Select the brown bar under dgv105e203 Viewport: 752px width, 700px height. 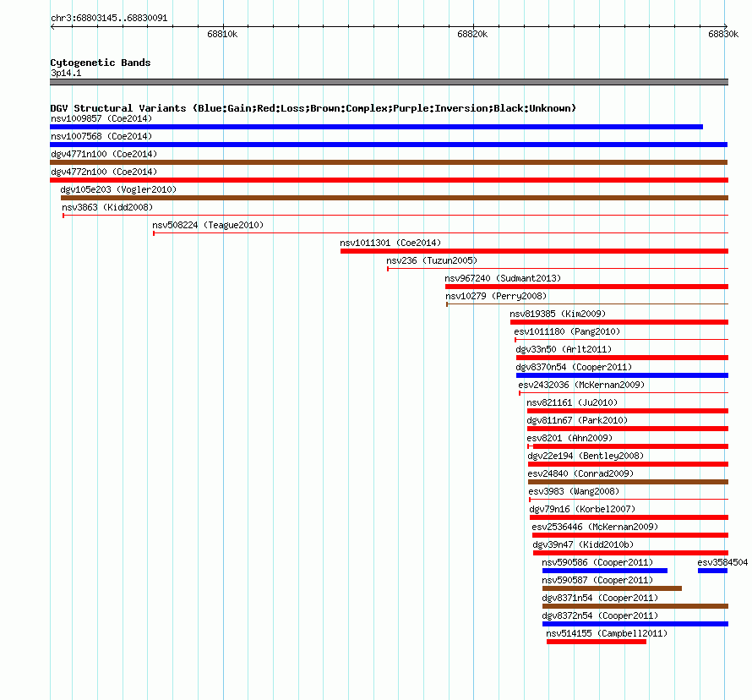click(x=395, y=198)
